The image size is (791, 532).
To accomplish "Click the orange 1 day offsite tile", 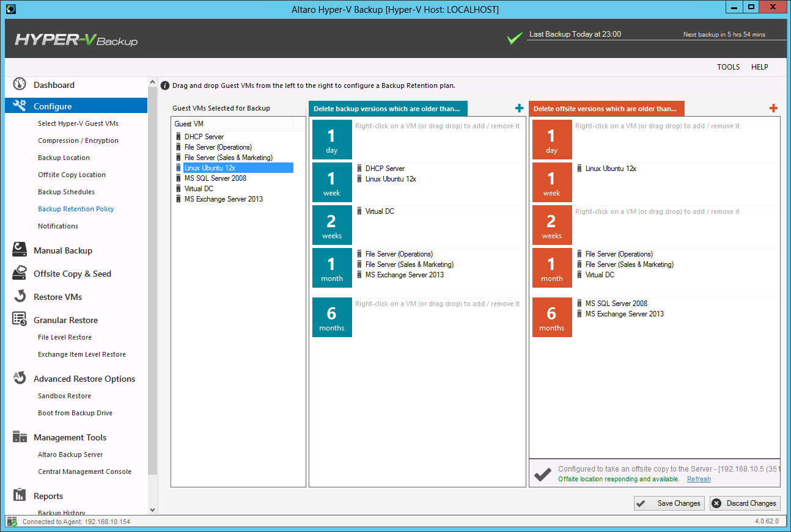I will tap(552, 139).
